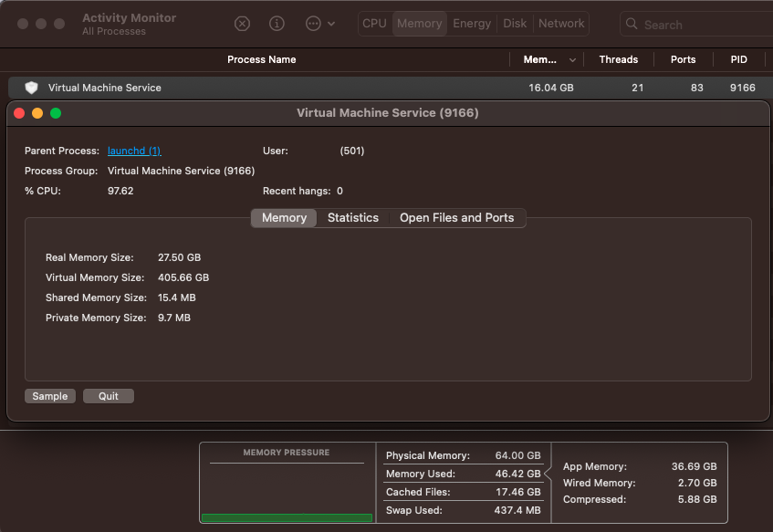Click Memory Used 46.42 GB value
Screen dimensions: 773x532
pos(517,474)
